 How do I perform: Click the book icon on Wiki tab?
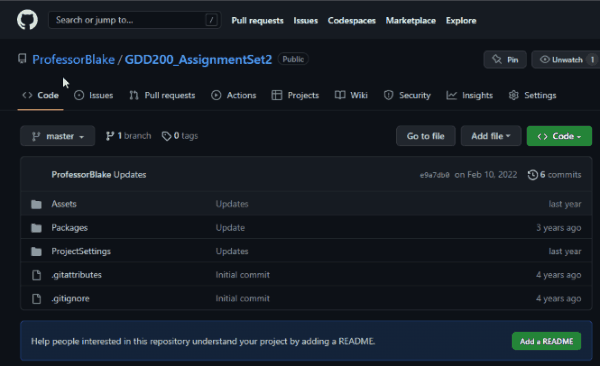point(340,95)
